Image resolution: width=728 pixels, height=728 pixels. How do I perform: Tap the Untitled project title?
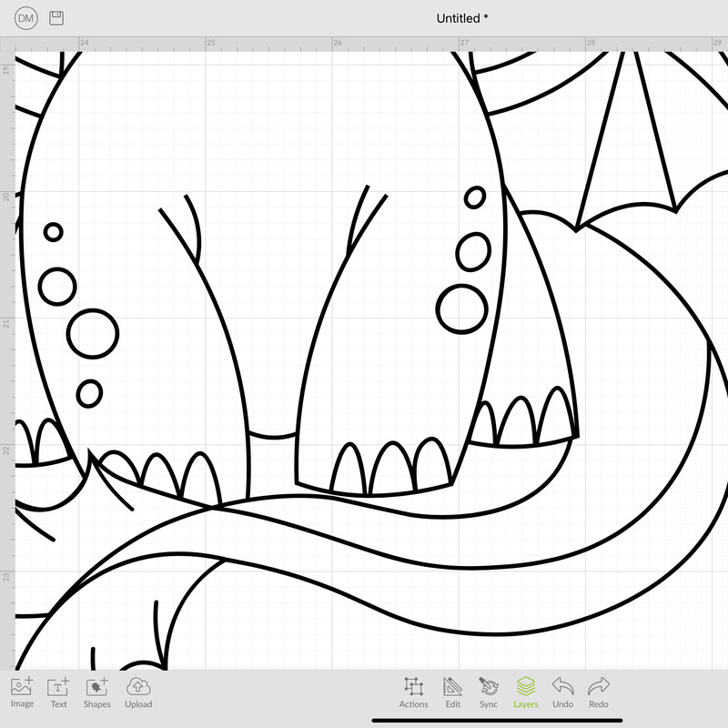(x=461, y=18)
